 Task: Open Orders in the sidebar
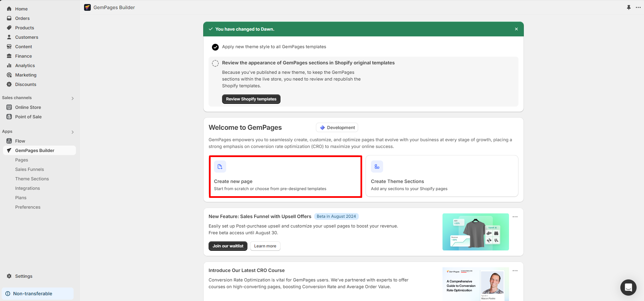[22, 18]
